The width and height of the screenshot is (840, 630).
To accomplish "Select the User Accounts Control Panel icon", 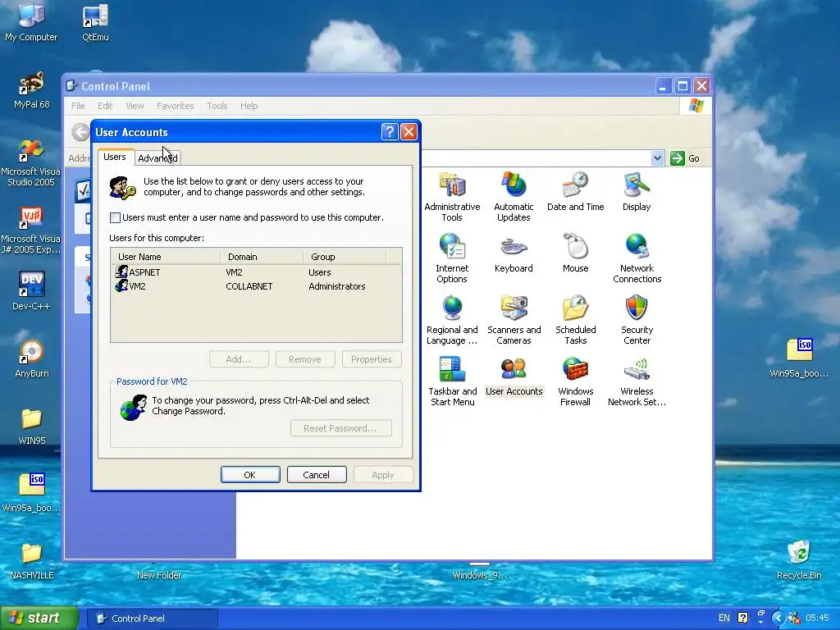I will pyautogui.click(x=514, y=376).
